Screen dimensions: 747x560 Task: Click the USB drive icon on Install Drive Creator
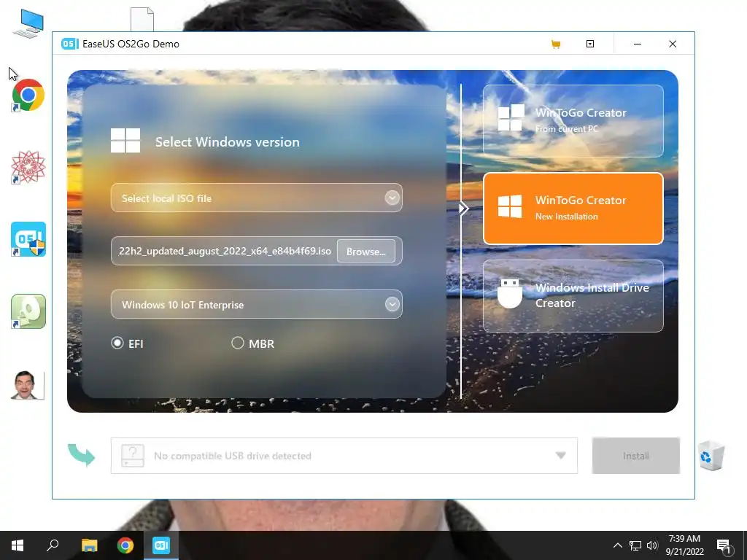click(x=510, y=294)
